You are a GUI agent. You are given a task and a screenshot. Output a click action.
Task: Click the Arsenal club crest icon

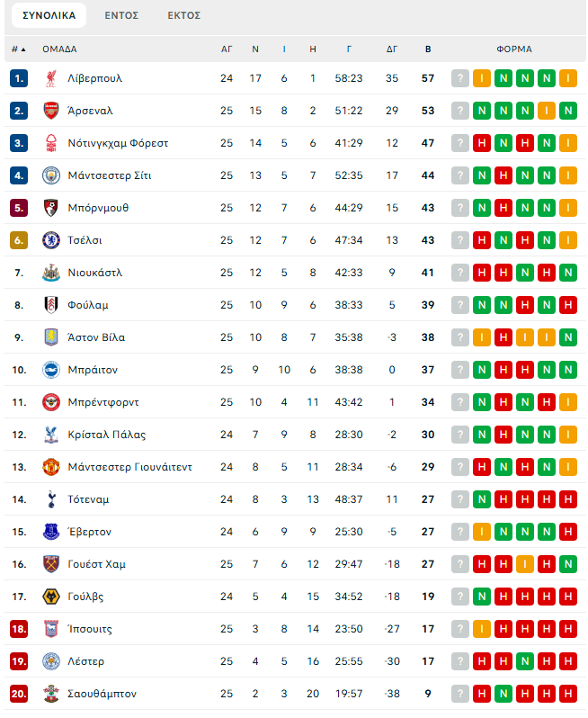[x=50, y=111]
